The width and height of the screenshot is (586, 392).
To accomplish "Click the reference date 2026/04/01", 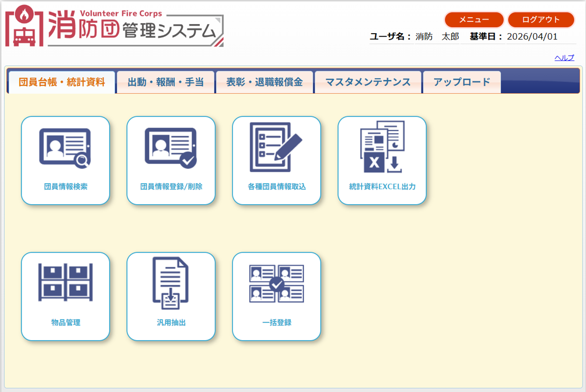I will tap(532, 37).
